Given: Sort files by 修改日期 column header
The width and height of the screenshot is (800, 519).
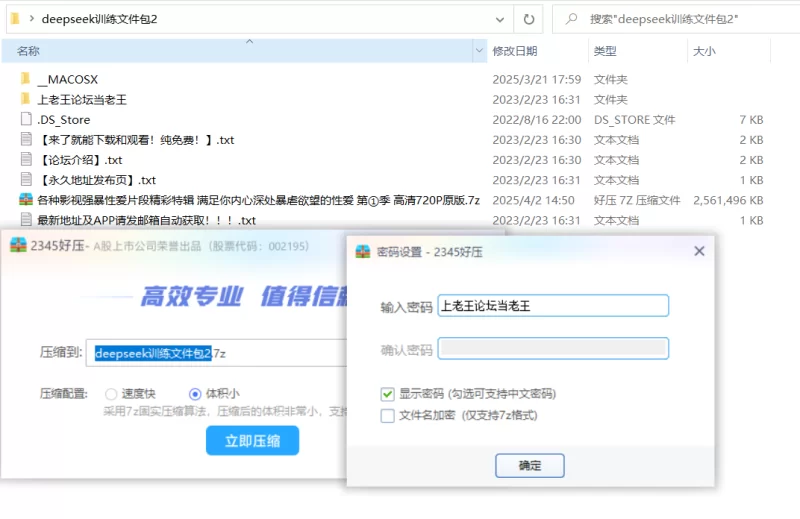Looking at the screenshot, I should (515, 51).
